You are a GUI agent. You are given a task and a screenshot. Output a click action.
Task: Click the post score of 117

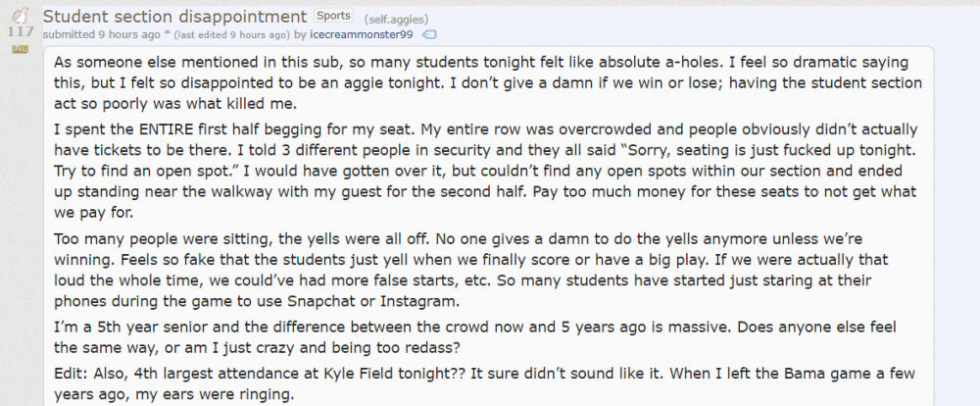point(20,32)
